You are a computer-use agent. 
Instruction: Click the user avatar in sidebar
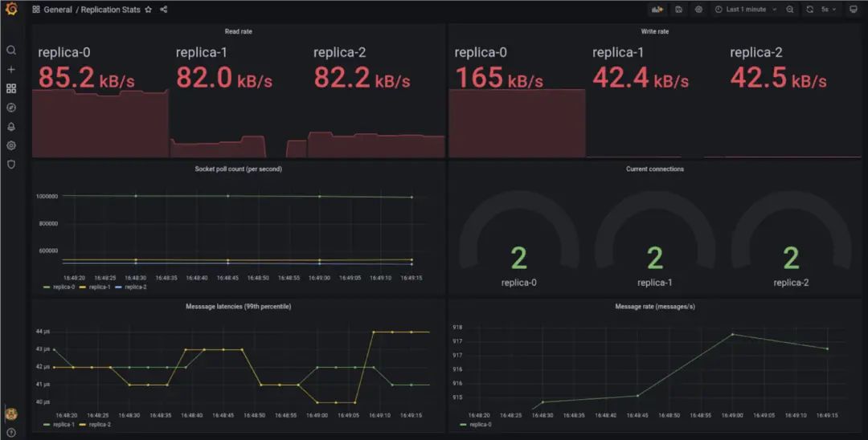coord(10,414)
